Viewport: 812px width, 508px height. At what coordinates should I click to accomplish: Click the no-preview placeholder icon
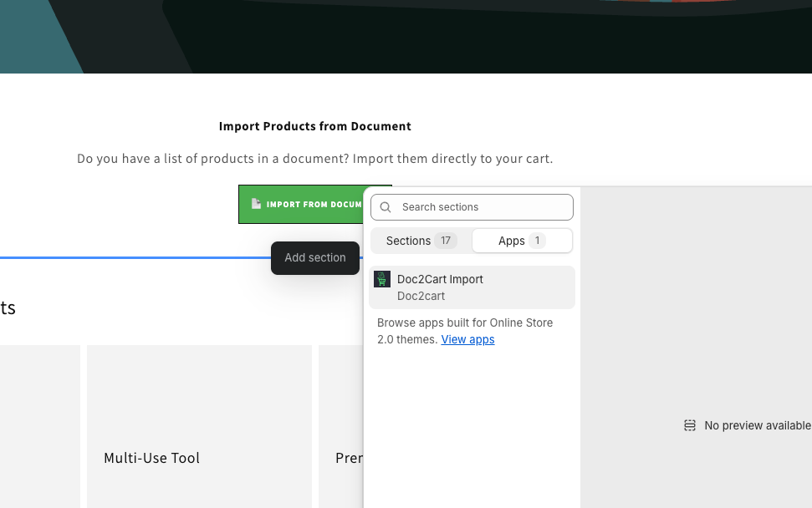689,425
